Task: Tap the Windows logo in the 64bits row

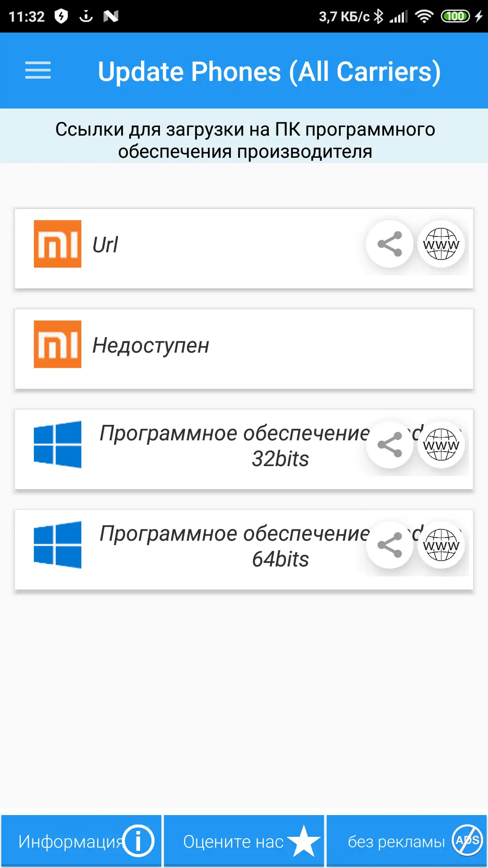Action: click(57, 545)
